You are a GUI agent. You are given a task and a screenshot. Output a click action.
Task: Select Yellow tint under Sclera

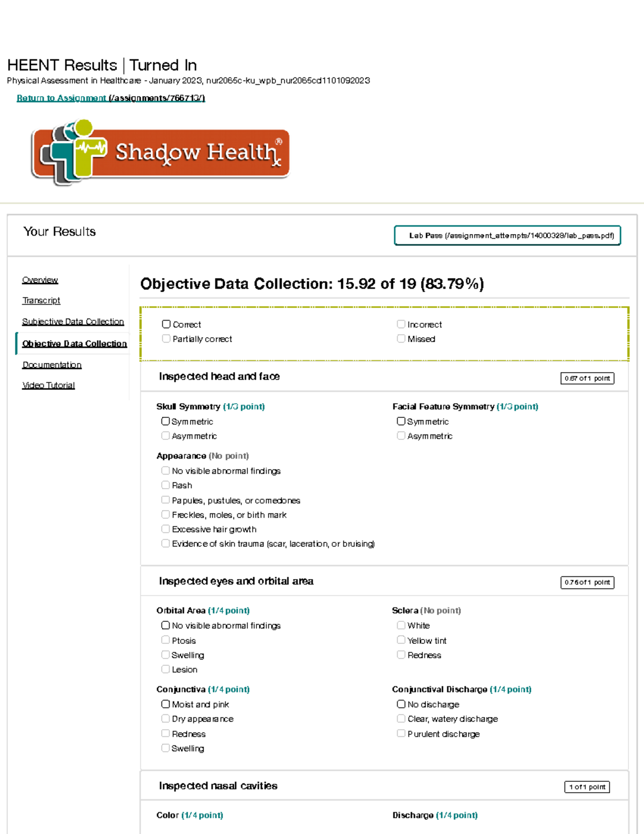click(400, 640)
